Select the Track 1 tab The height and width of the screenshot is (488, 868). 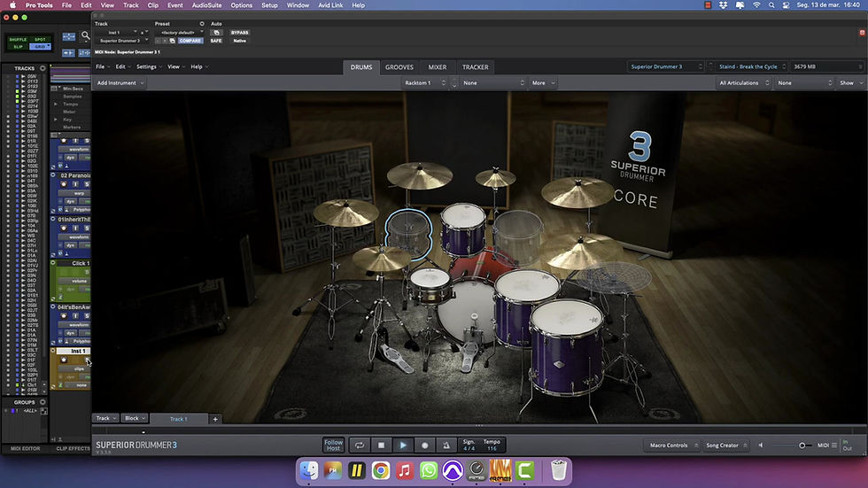(x=178, y=419)
